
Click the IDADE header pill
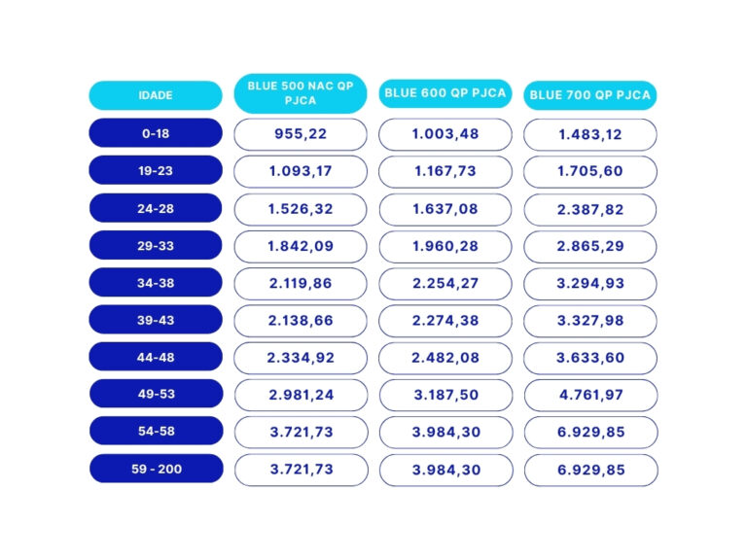point(156,95)
